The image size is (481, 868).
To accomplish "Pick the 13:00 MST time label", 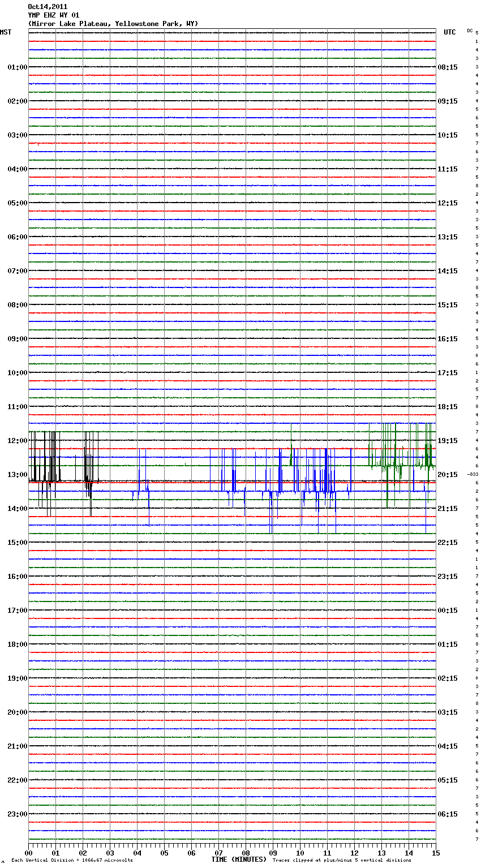I will 17,475.
